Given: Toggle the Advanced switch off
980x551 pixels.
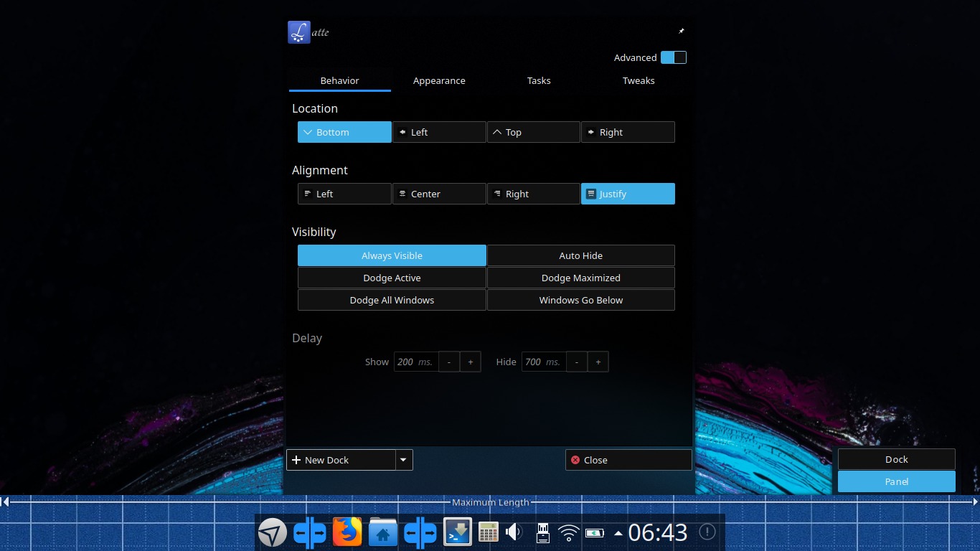Looking at the screenshot, I should click(x=674, y=57).
